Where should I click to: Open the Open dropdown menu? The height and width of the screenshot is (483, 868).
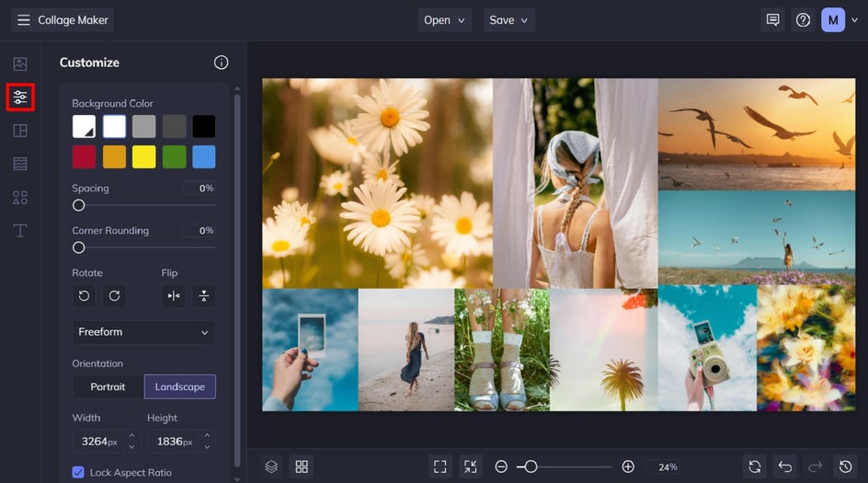coord(444,20)
